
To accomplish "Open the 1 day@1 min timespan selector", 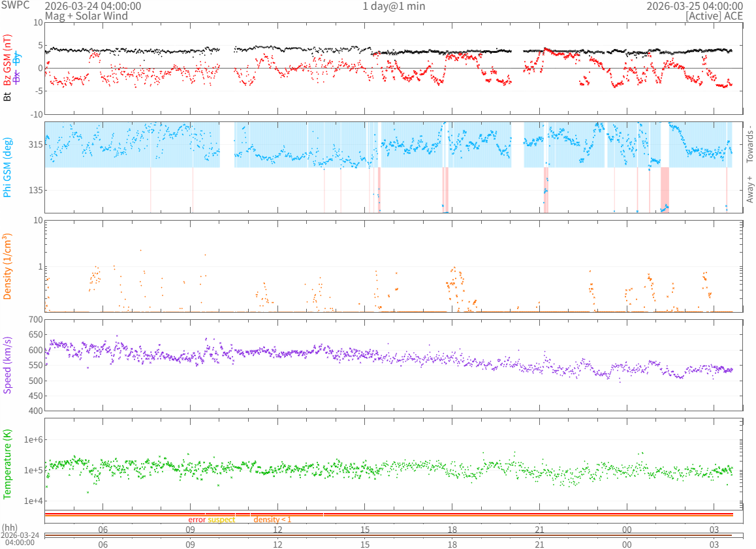I will (x=394, y=6).
